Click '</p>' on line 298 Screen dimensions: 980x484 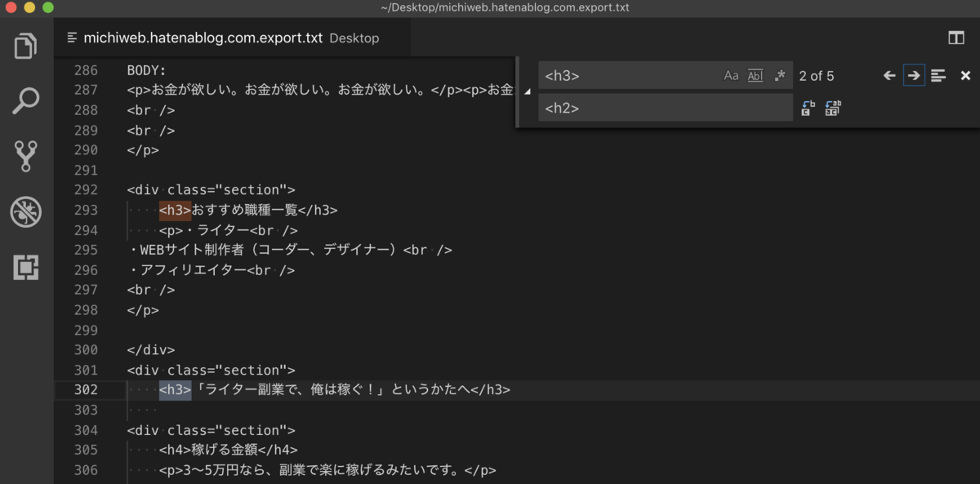click(143, 310)
